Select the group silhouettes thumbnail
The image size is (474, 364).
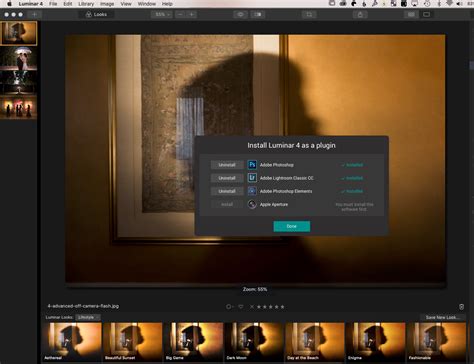[19, 107]
